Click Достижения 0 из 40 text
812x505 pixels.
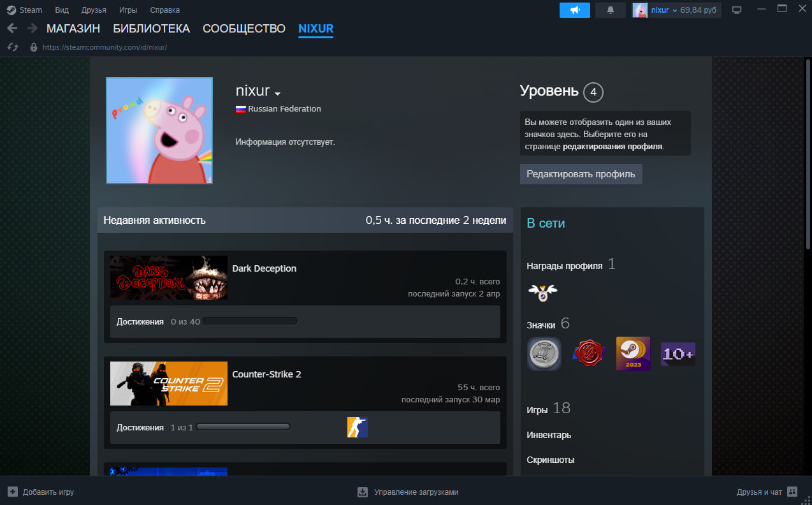(158, 322)
